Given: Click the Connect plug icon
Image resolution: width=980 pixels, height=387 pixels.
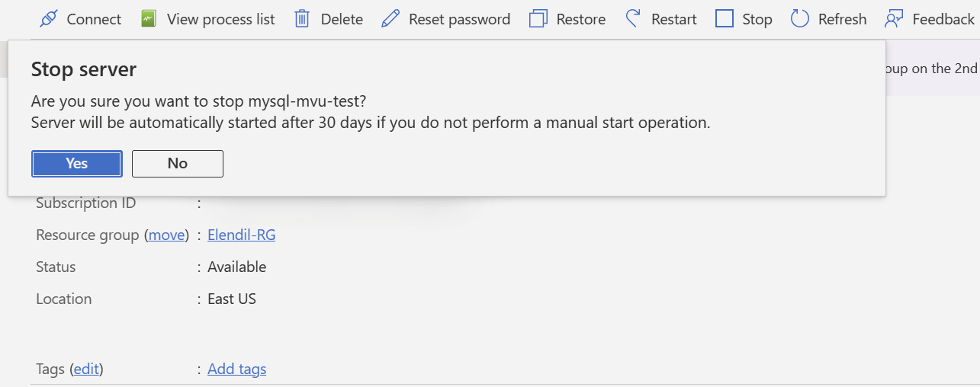Looking at the screenshot, I should pyautogui.click(x=49, y=19).
